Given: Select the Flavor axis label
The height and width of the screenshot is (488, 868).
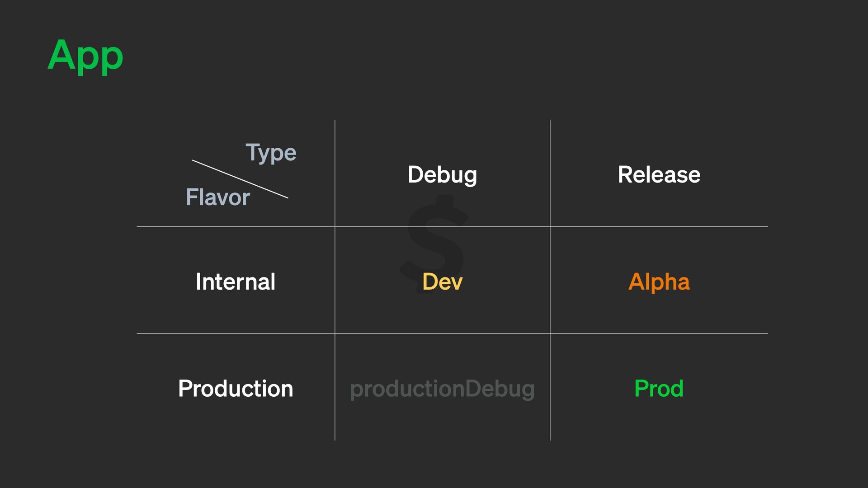Looking at the screenshot, I should [x=218, y=197].
